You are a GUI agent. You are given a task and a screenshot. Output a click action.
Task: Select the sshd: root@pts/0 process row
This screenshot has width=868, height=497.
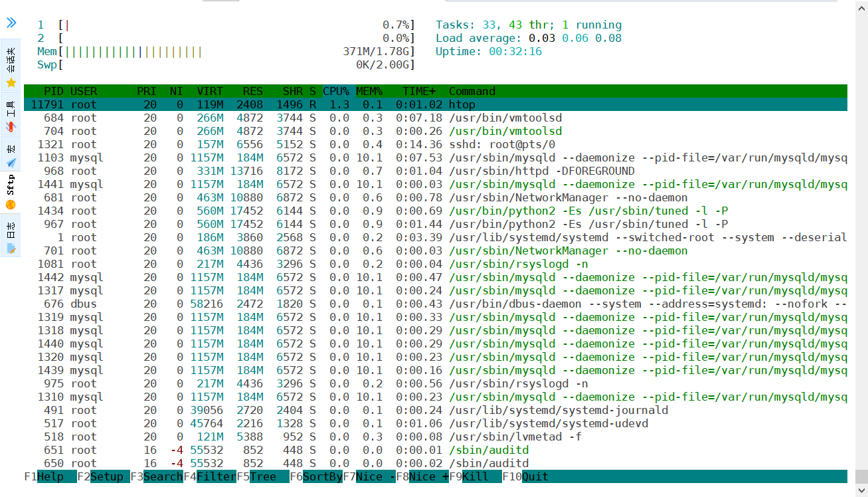[x=436, y=144]
